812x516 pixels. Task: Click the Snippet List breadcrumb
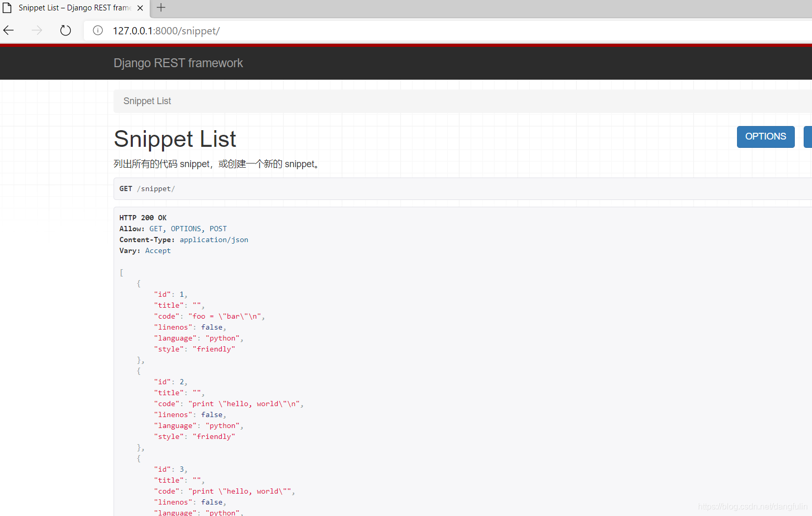[x=147, y=101]
